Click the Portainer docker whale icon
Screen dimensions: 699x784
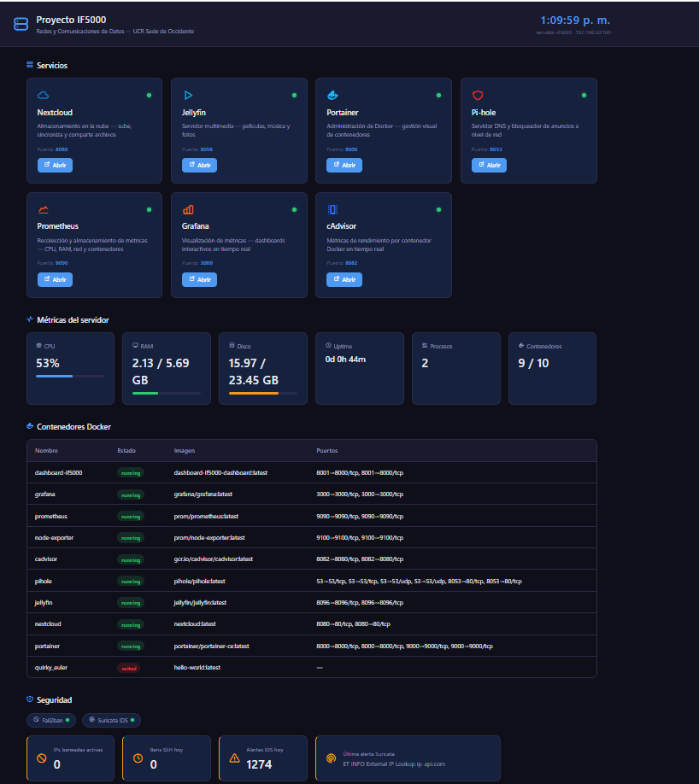[x=332, y=95]
